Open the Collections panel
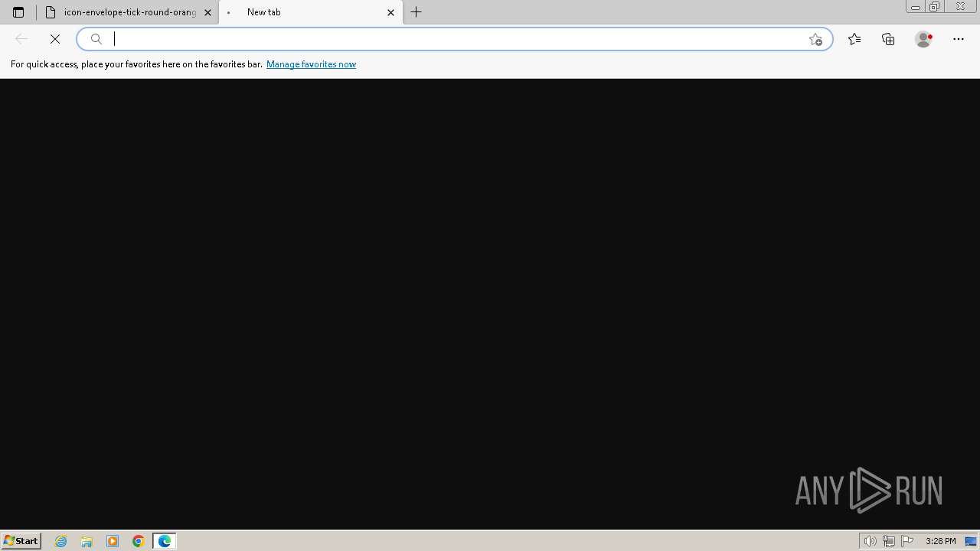 [x=888, y=39]
